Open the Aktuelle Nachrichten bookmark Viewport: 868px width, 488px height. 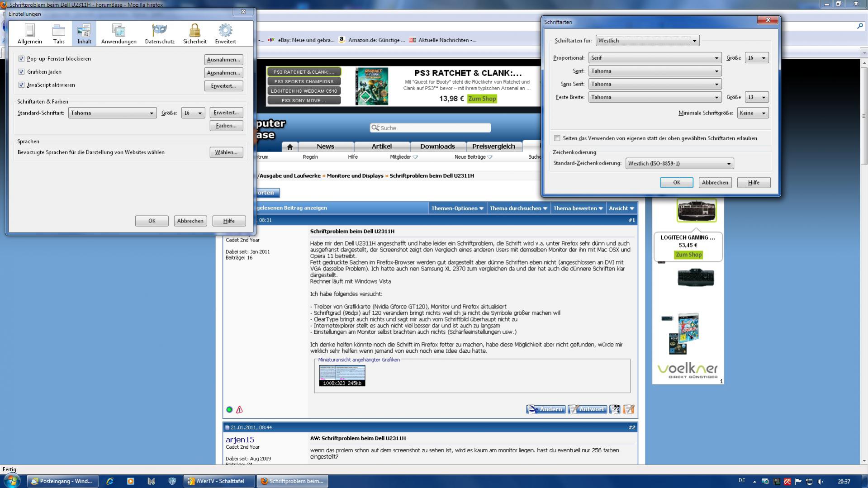(x=443, y=40)
